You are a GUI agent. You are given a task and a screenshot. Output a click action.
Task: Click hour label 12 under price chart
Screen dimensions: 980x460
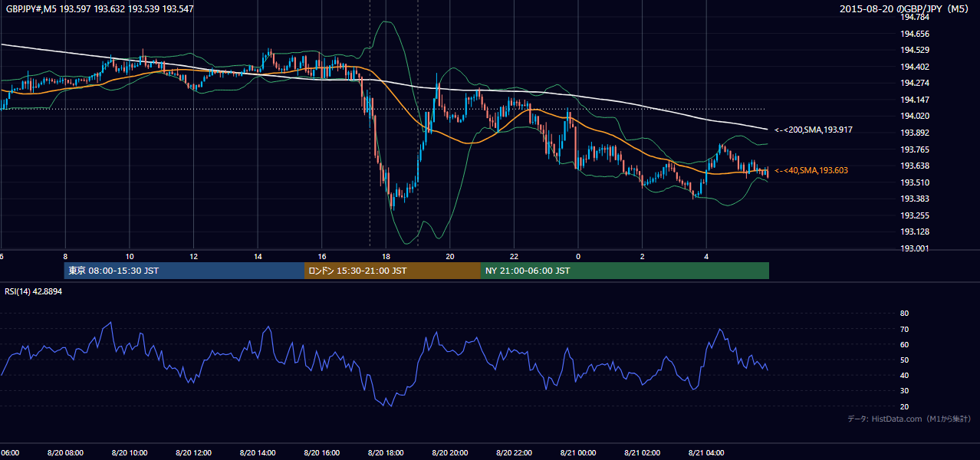pyautogui.click(x=193, y=256)
